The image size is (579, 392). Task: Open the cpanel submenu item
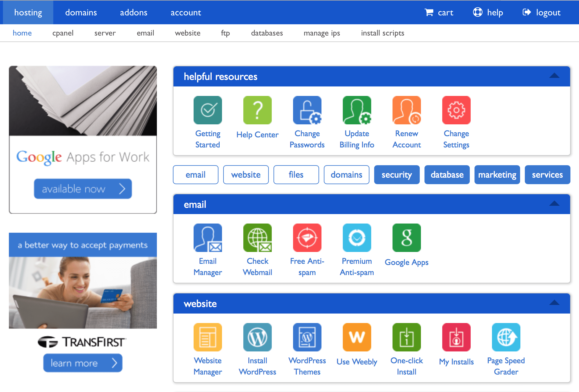(x=63, y=33)
